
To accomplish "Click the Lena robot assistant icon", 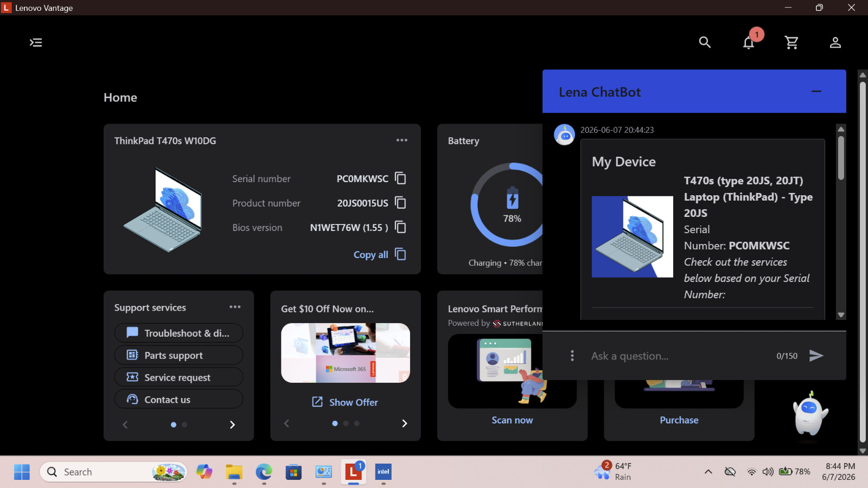I will click(x=809, y=414).
